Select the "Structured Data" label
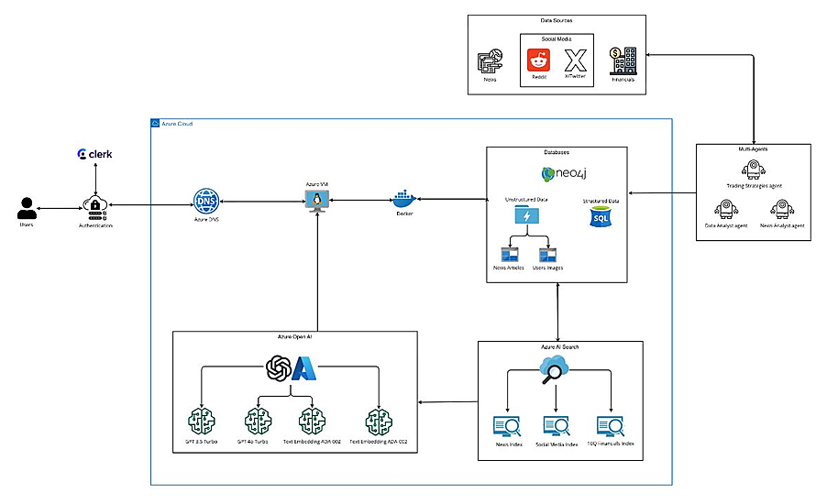Viewport: 827px width, 504px height. coord(601,202)
